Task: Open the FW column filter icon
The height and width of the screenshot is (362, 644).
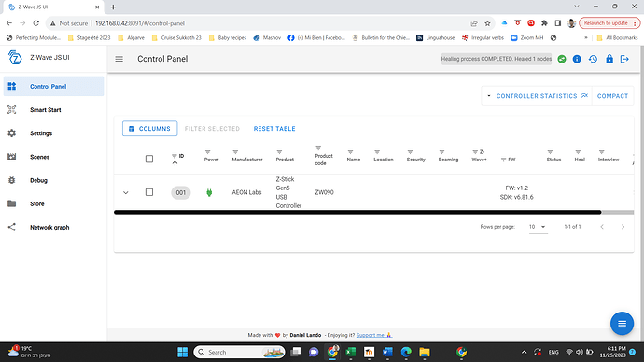Action: coord(504,160)
